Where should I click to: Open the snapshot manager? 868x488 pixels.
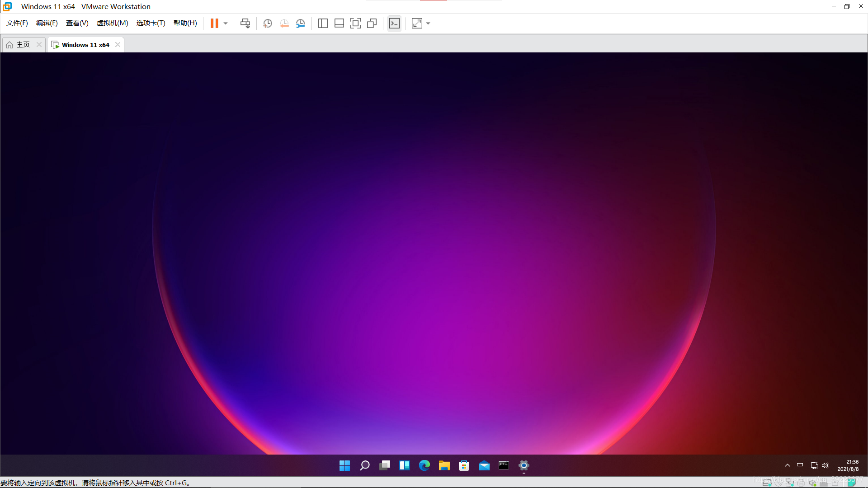[301, 23]
